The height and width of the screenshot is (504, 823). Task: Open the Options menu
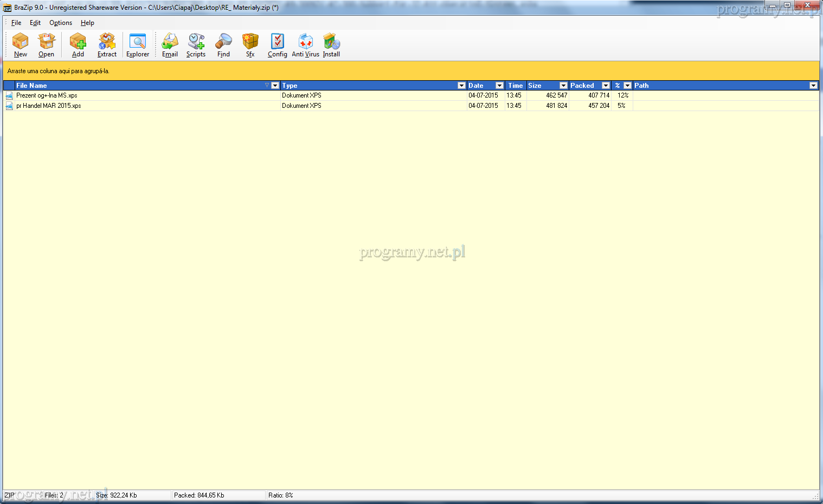61,23
